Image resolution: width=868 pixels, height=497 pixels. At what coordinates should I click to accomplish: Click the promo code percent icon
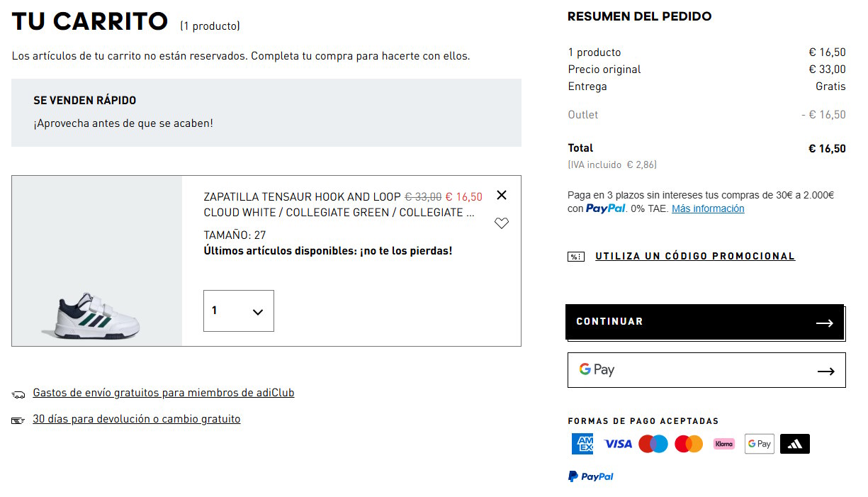click(576, 257)
